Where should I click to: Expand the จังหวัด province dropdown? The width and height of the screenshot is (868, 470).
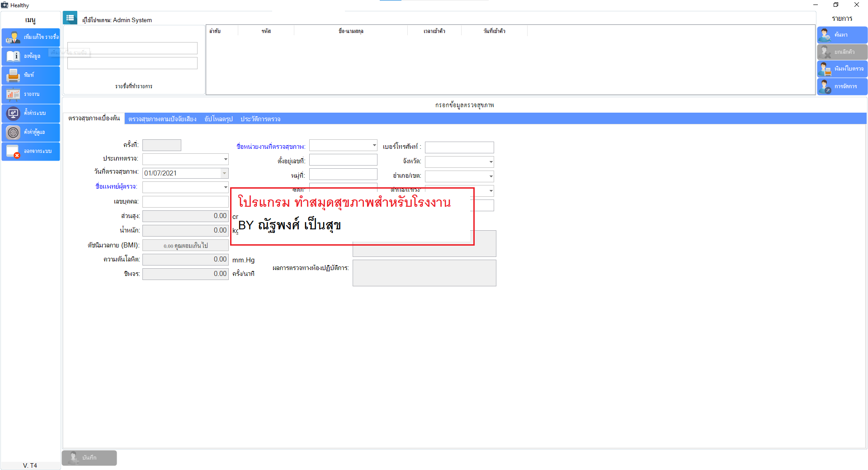tap(491, 162)
